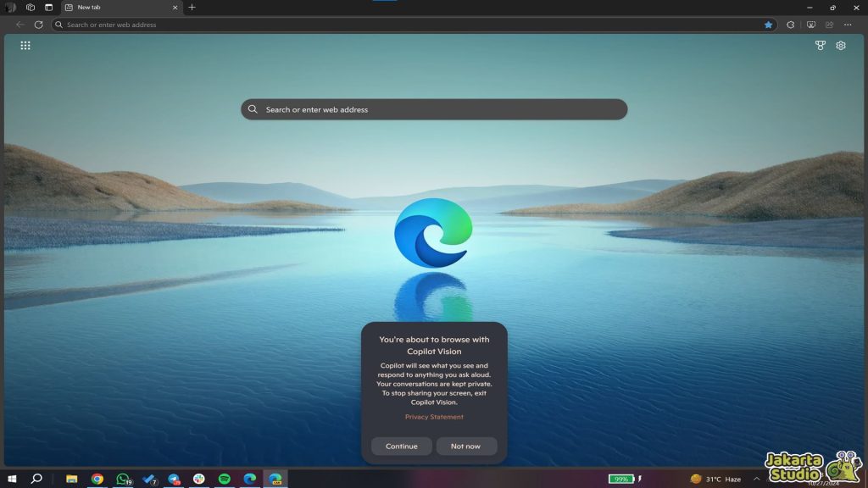Open the Copilot icon next to the address bar

[810, 25]
